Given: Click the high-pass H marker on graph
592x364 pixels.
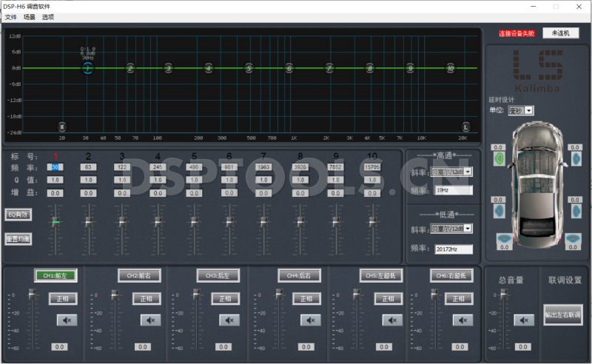Looking at the screenshot, I should tap(62, 127).
